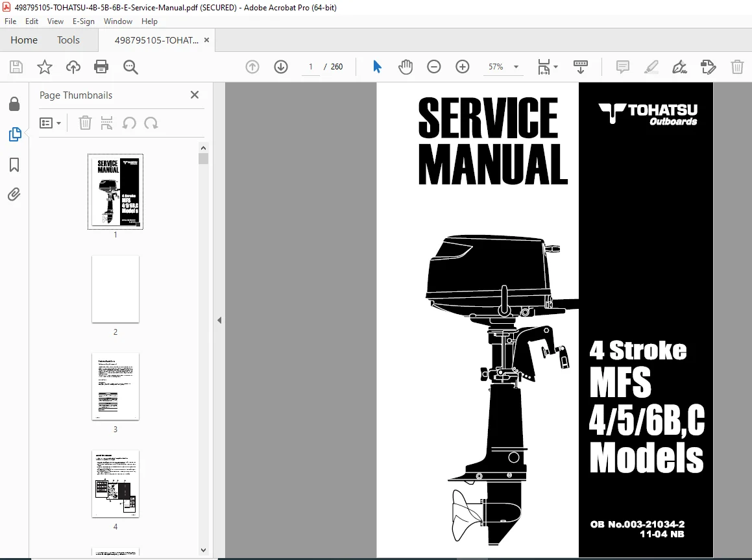Zoom out with the minus button
Image resolution: width=752 pixels, height=560 pixels.
pyautogui.click(x=433, y=67)
